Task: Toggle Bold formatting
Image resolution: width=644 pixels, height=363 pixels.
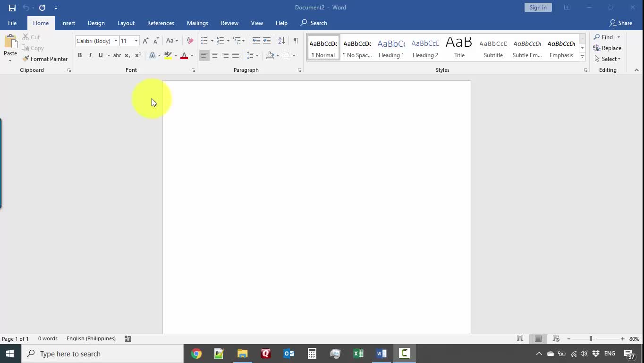Action: coord(80,55)
